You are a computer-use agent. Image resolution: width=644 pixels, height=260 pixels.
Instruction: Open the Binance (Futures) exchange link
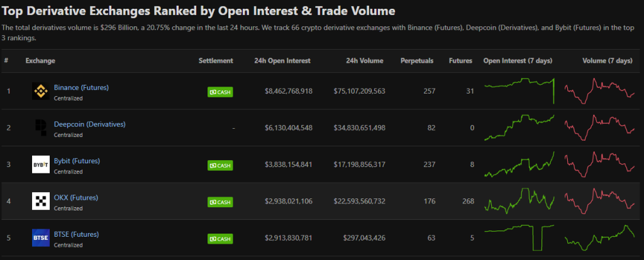(81, 87)
